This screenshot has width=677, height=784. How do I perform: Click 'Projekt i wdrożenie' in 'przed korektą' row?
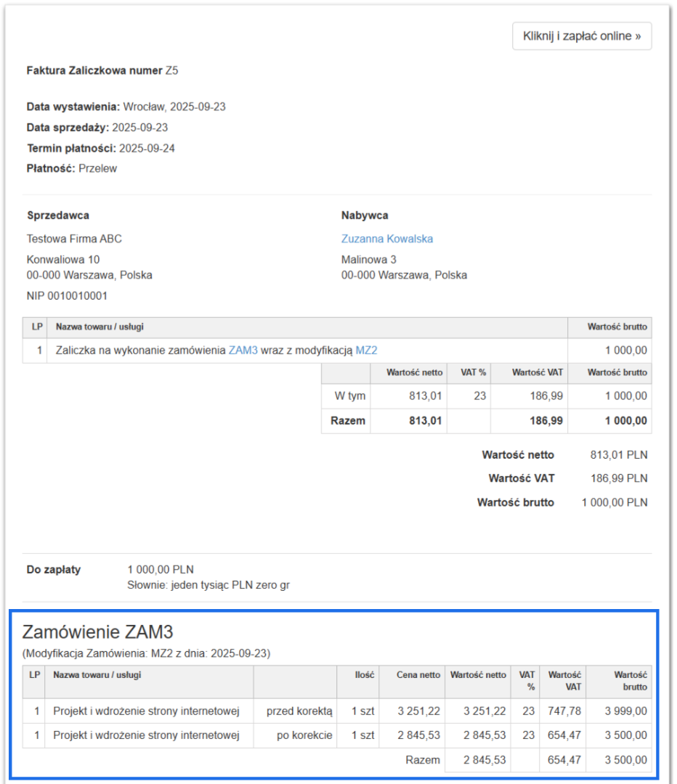pyautogui.click(x=146, y=711)
